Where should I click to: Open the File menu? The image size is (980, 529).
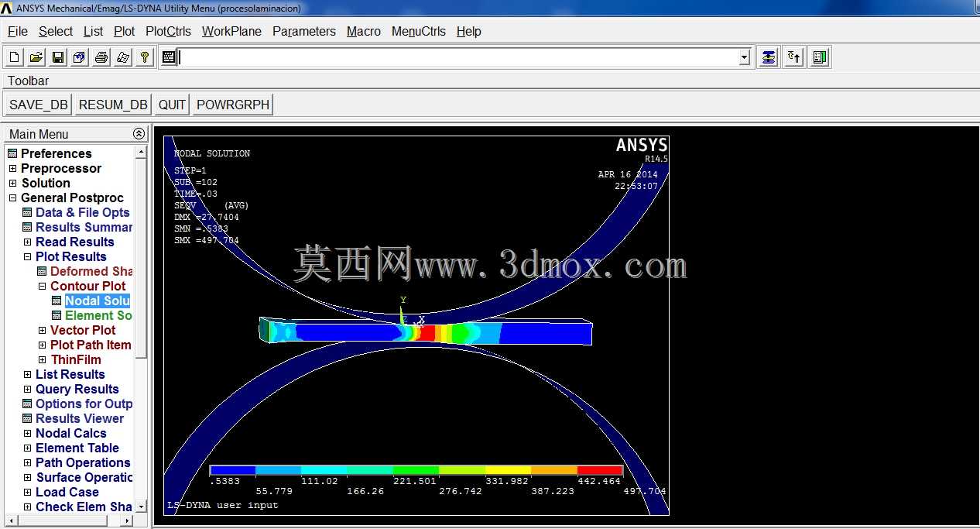[17, 31]
